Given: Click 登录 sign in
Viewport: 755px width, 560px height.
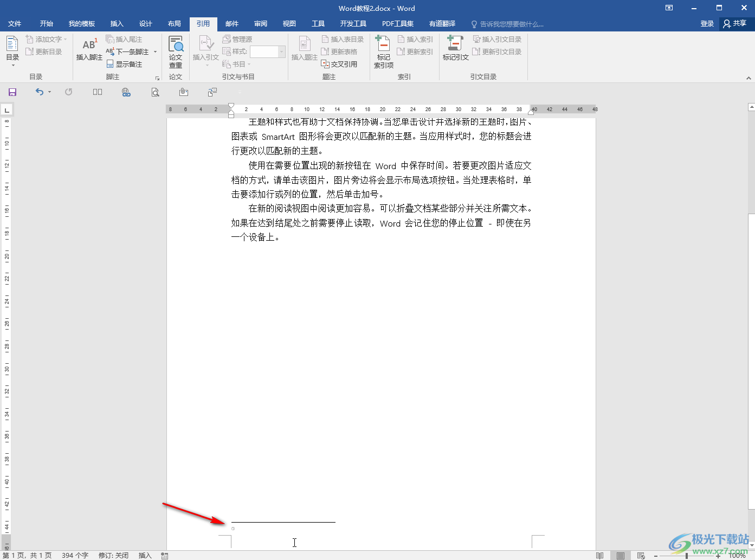Looking at the screenshot, I should click(707, 24).
